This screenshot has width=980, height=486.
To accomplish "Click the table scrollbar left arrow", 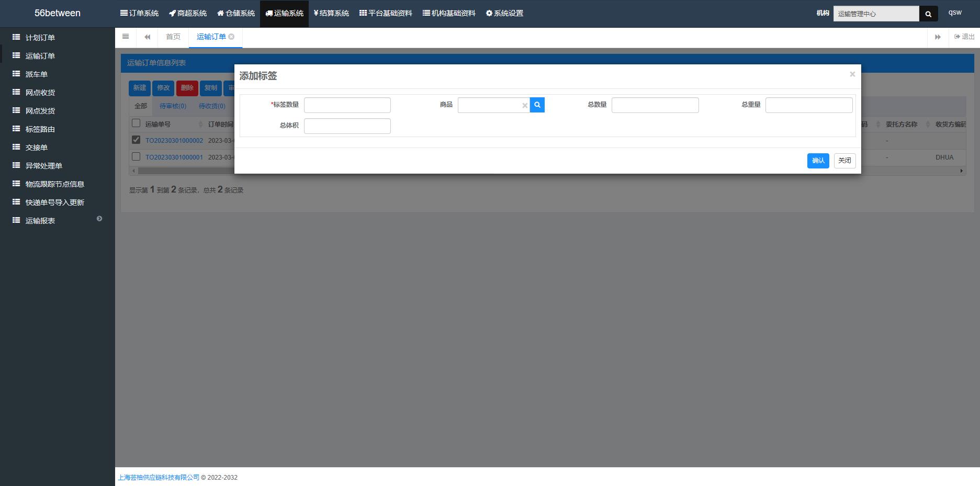I will (133, 171).
